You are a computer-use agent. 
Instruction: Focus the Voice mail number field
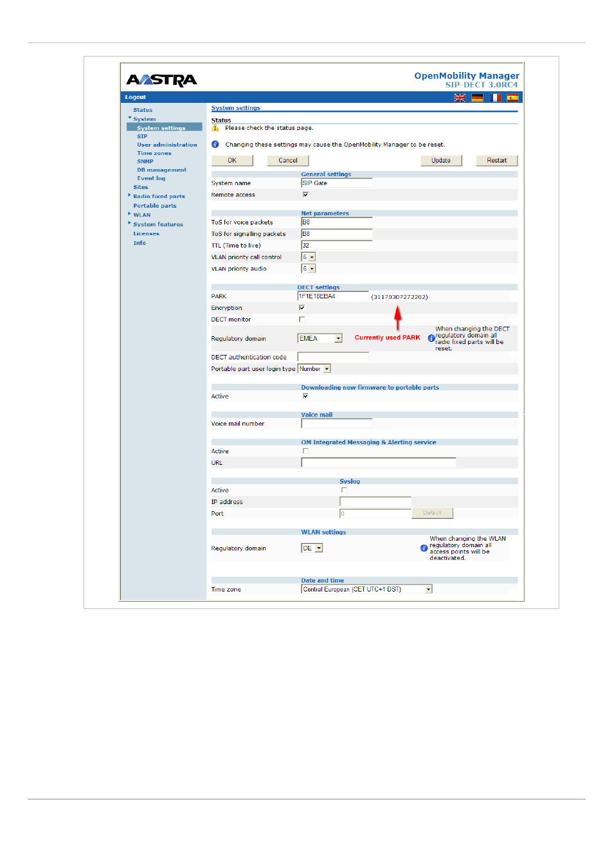pos(337,424)
